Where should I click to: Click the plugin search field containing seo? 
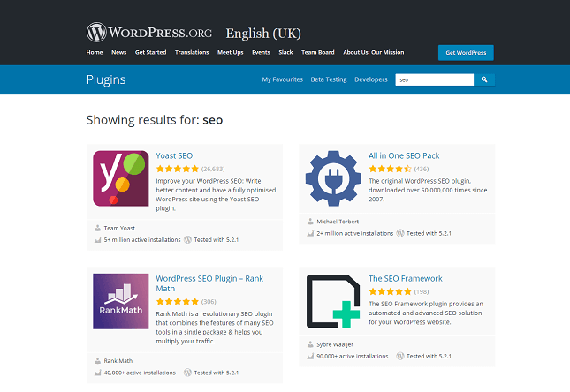pos(435,79)
